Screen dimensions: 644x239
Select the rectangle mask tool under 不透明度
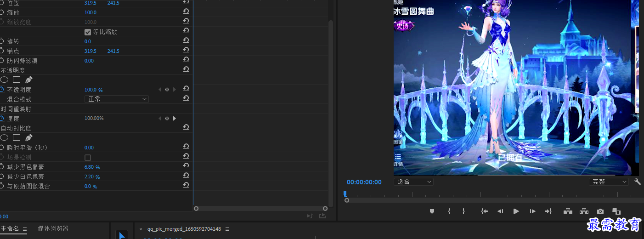tap(17, 80)
